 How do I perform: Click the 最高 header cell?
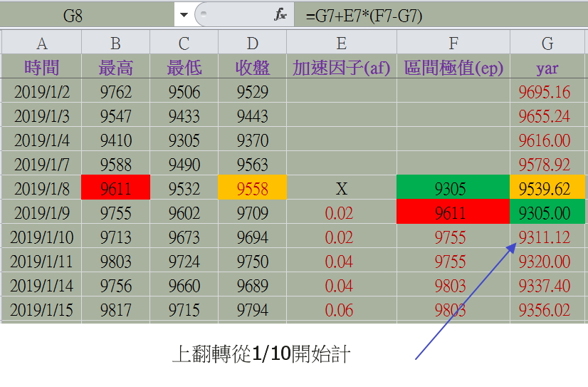pyautogui.click(x=115, y=67)
